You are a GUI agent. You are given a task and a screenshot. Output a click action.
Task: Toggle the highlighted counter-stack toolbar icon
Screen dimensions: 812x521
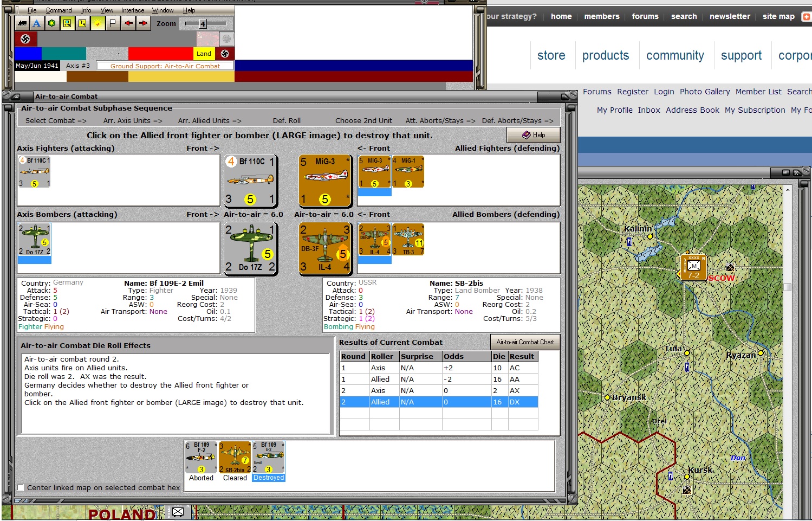pyautogui.click(x=67, y=23)
